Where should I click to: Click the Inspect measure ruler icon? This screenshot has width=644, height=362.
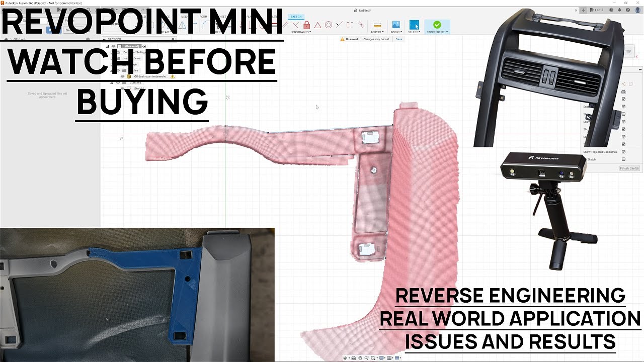pyautogui.click(x=377, y=25)
